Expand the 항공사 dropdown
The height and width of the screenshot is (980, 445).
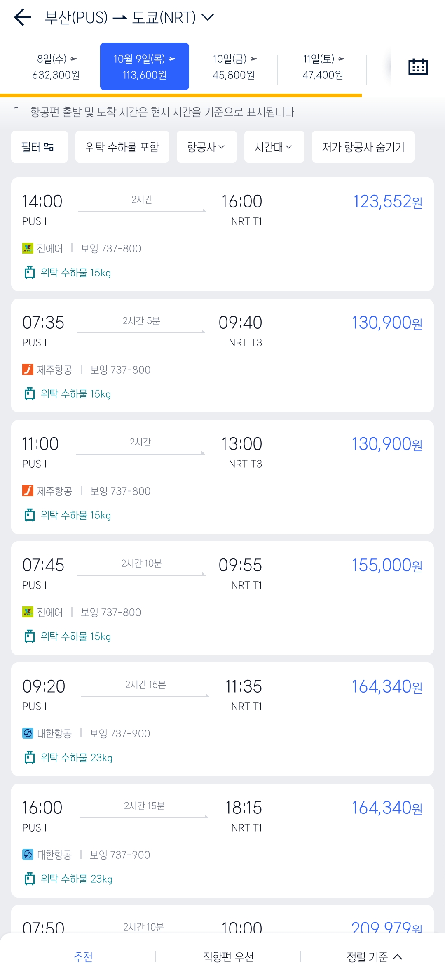(x=206, y=147)
